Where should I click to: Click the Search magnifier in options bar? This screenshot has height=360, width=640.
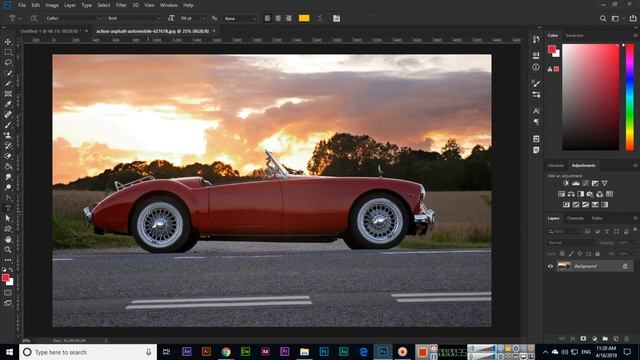click(603, 18)
